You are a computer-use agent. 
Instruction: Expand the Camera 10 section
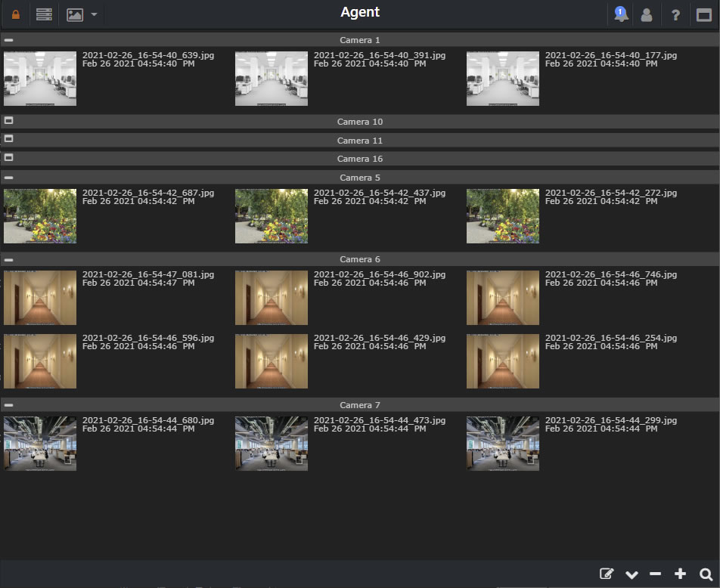(8, 120)
